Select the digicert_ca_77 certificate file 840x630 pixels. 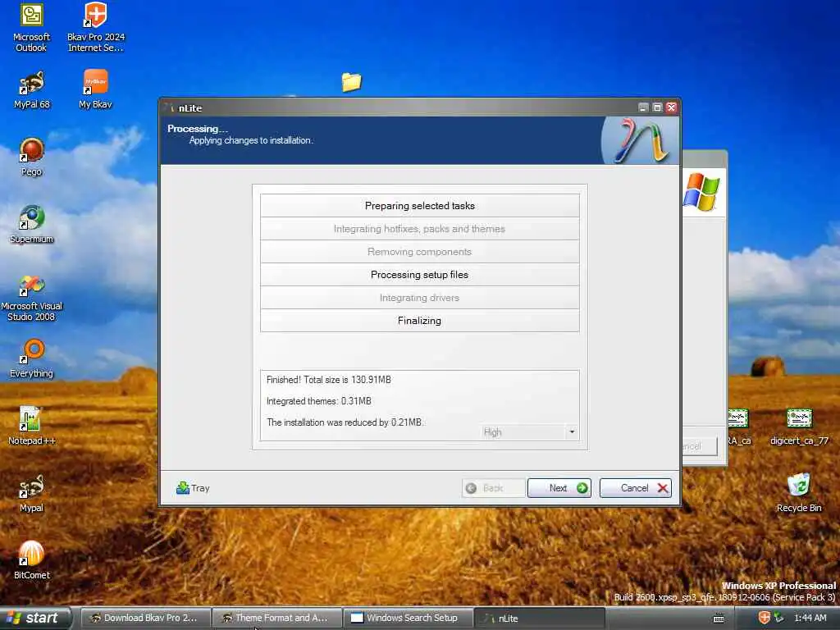click(x=799, y=427)
